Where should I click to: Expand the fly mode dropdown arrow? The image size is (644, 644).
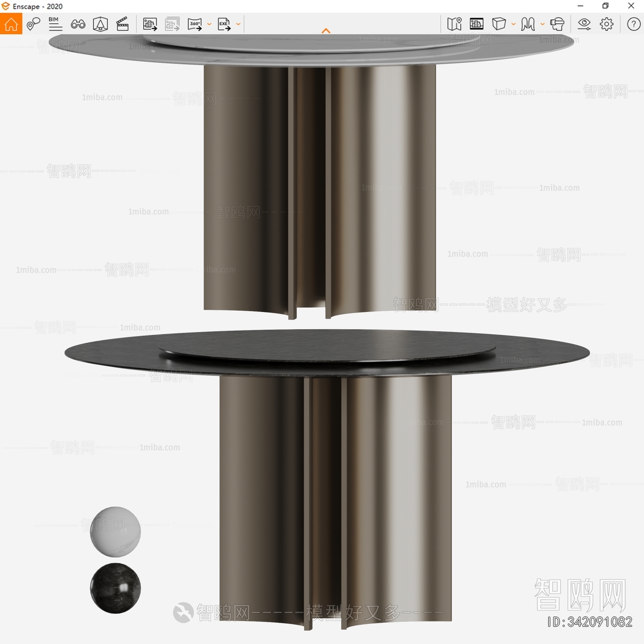pyautogui.click(x=542, y=24)
